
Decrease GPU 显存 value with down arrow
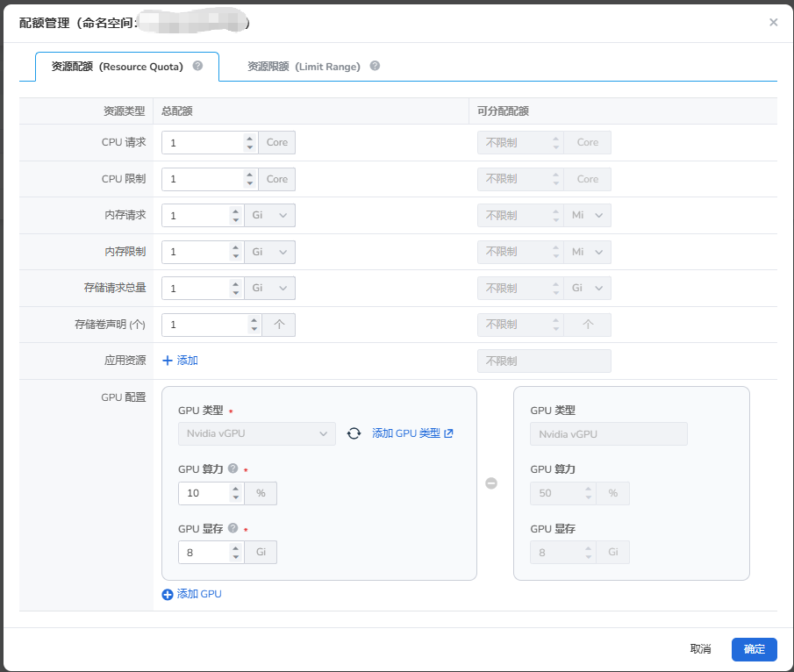click(x=235, y=558)
